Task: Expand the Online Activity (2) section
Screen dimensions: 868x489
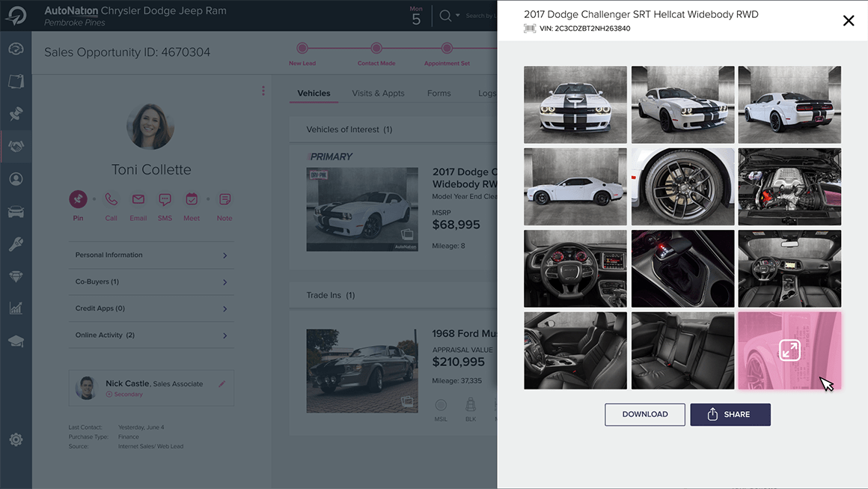Action: tap(152, 335)
